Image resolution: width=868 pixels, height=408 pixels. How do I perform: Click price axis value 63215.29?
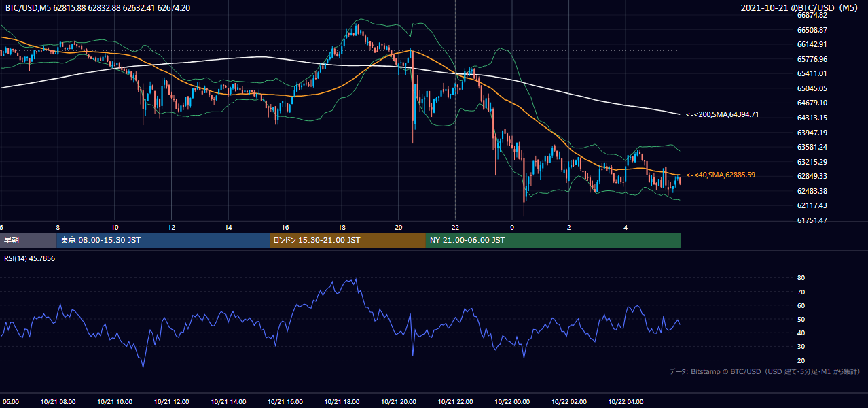click(x=812, y=162)
